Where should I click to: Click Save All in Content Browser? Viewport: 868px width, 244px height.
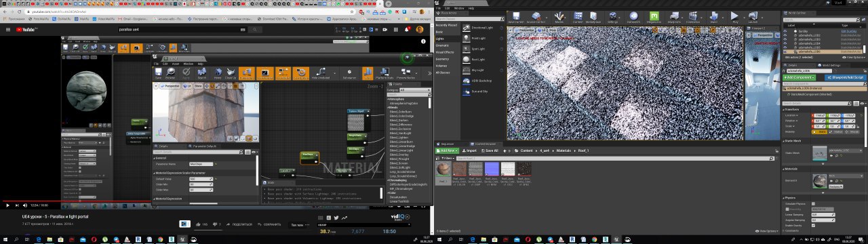[490, 150]
